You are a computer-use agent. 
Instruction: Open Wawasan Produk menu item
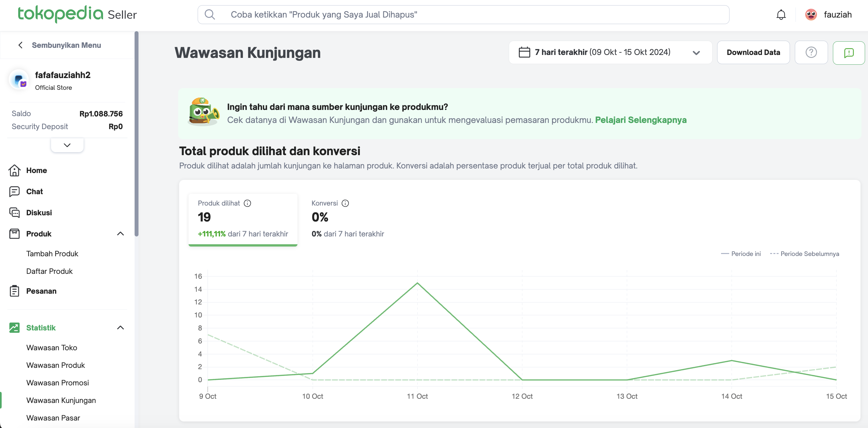pyautogui.click(x=56, y=365)
